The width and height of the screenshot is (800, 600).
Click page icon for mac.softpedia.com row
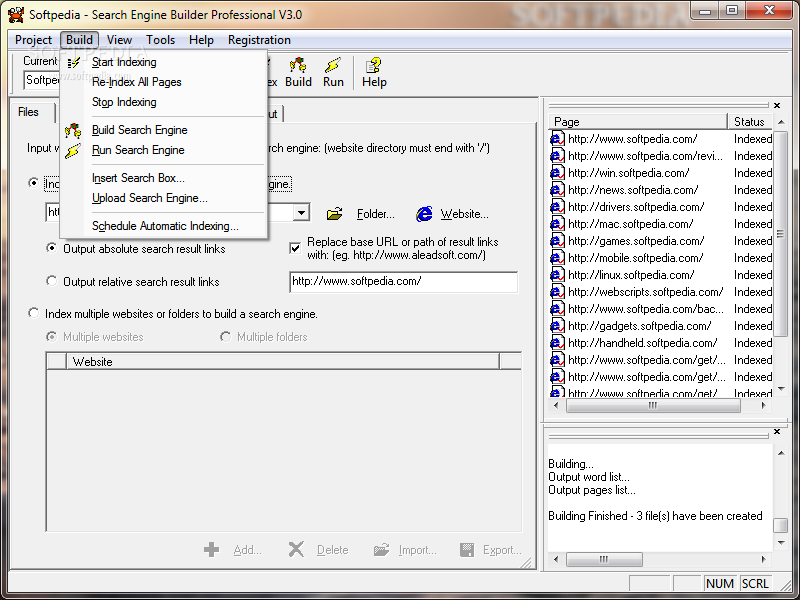tap(557, 224)
